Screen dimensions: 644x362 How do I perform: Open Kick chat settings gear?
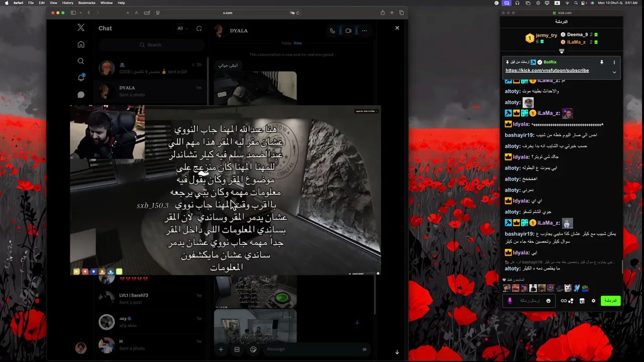(x=593, y=301)
